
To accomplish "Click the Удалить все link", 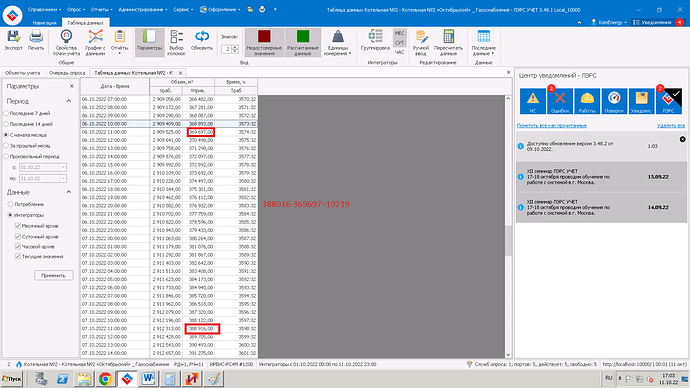I will [x=671, y=125].
